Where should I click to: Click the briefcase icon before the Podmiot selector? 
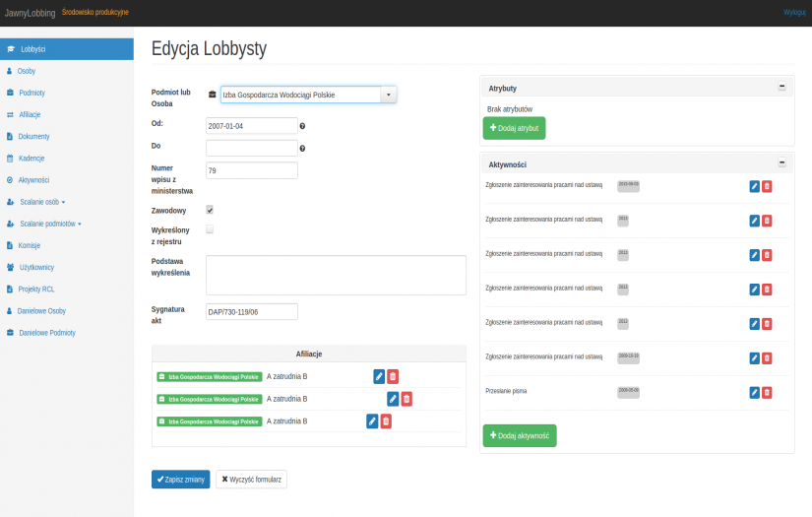click(x=213, y=95)
